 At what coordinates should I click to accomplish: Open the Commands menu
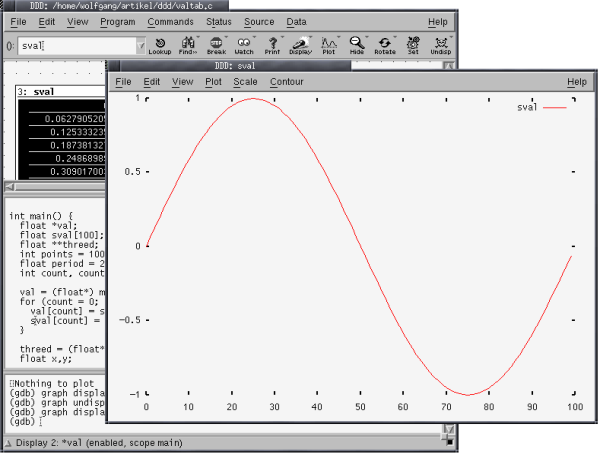(x=170, y=21)
